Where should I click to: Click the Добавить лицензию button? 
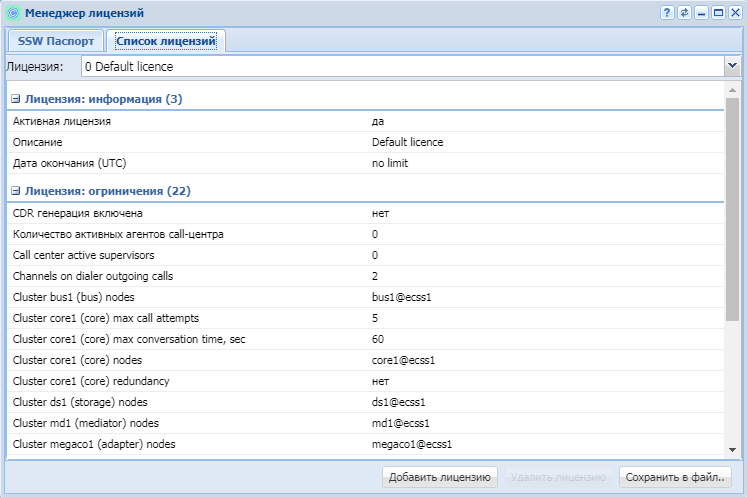439,477
